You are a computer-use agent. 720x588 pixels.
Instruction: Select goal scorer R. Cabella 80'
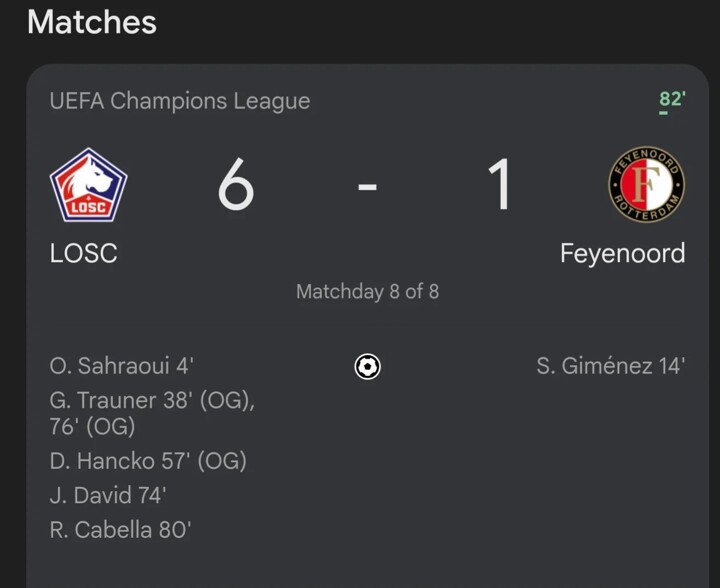(120, 530)
